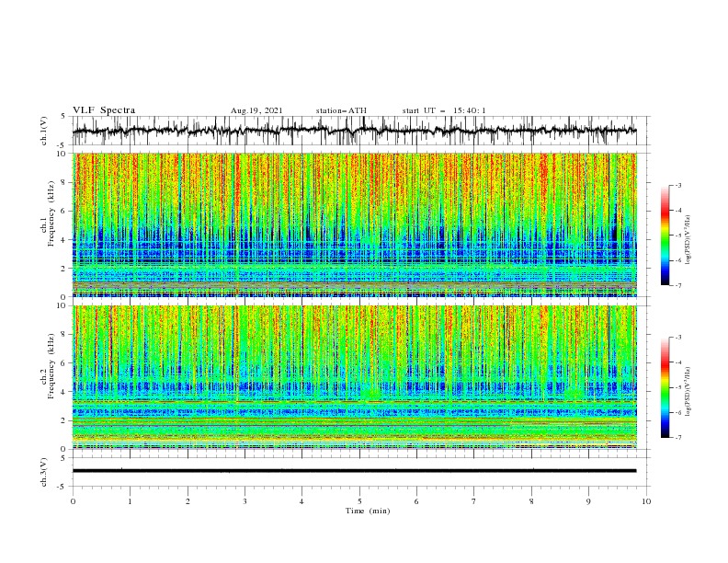Click the "Time (min)" axis label
This screenshot has height=563, width=728.
(368, 511)
